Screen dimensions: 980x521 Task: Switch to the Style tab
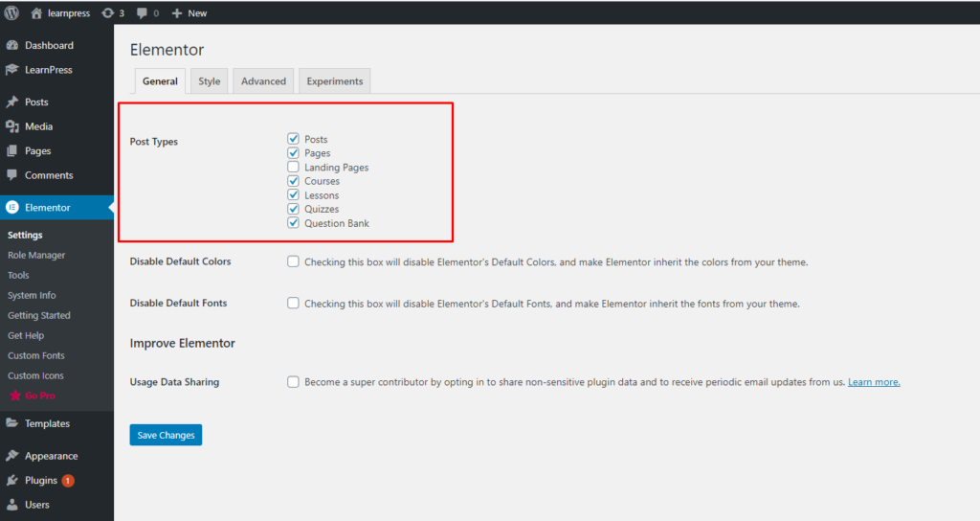pos(210,81)
